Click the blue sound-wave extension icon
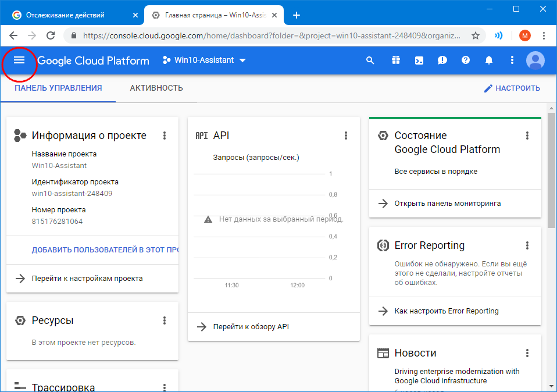The height and width of the screenshot is (392, 557). click(499, 35)
